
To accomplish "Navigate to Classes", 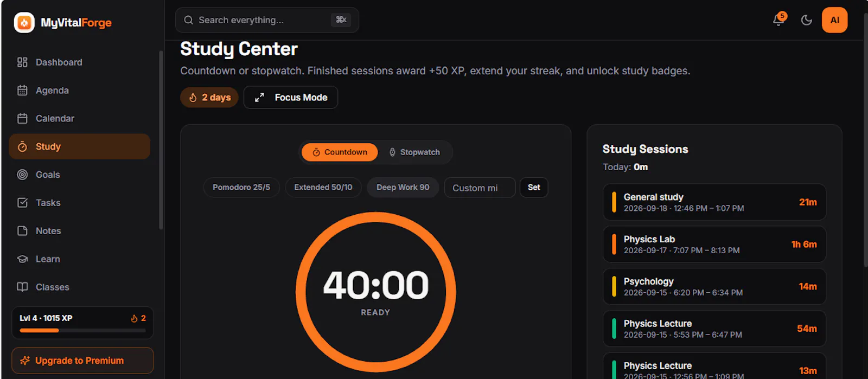I will click(x=80, y=287).
